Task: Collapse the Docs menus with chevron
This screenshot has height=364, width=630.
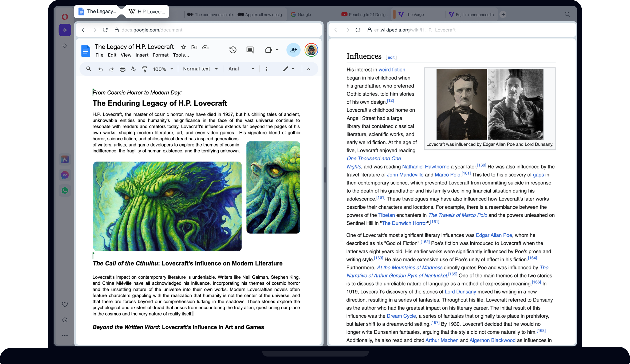Action: coord(309,69)
